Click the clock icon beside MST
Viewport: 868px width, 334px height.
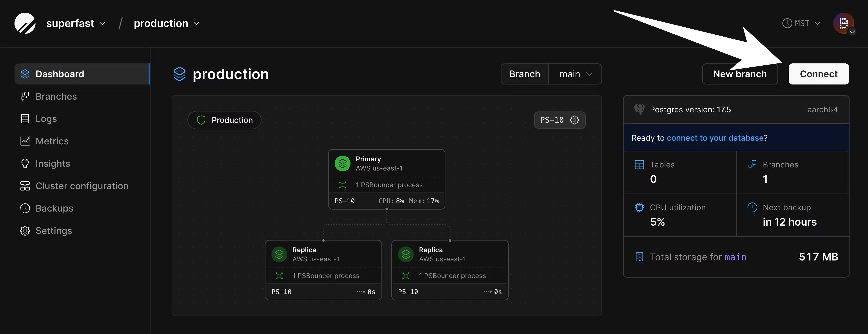pyautogui.click(x=787, y=23)
